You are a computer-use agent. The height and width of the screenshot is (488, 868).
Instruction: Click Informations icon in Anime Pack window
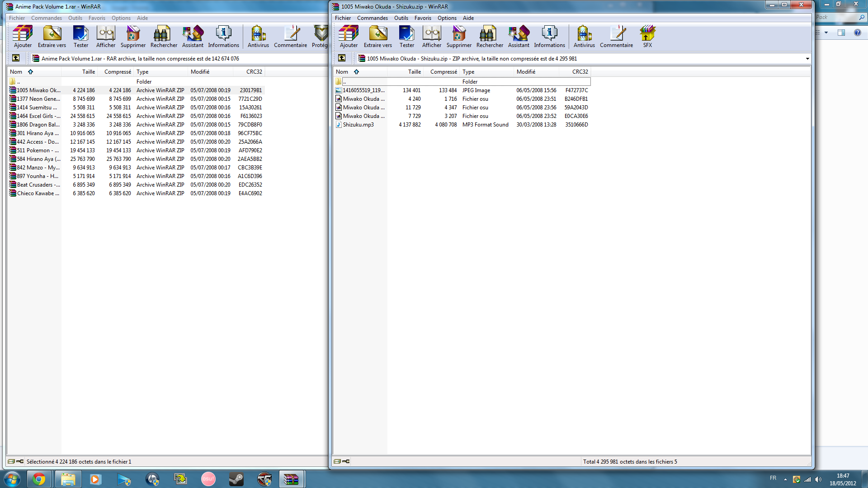coord(223,36)
